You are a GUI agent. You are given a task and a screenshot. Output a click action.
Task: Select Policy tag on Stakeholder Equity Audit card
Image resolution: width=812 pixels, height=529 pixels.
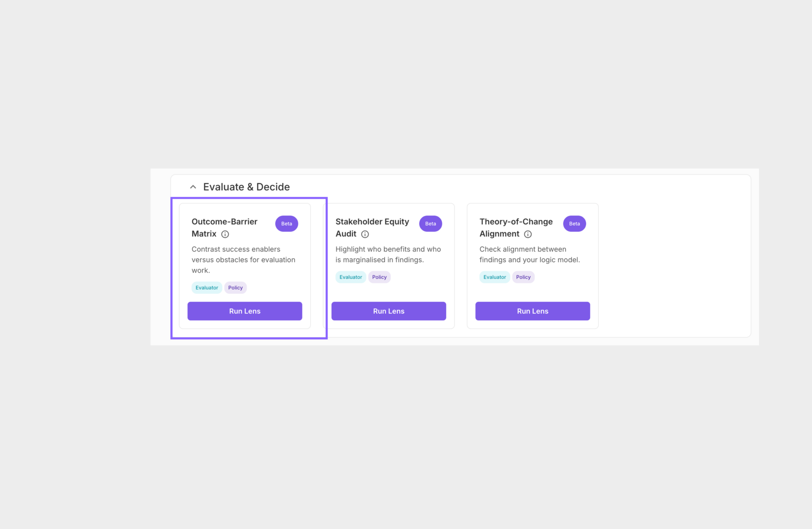pyautogui.click(x=379, y=277)
